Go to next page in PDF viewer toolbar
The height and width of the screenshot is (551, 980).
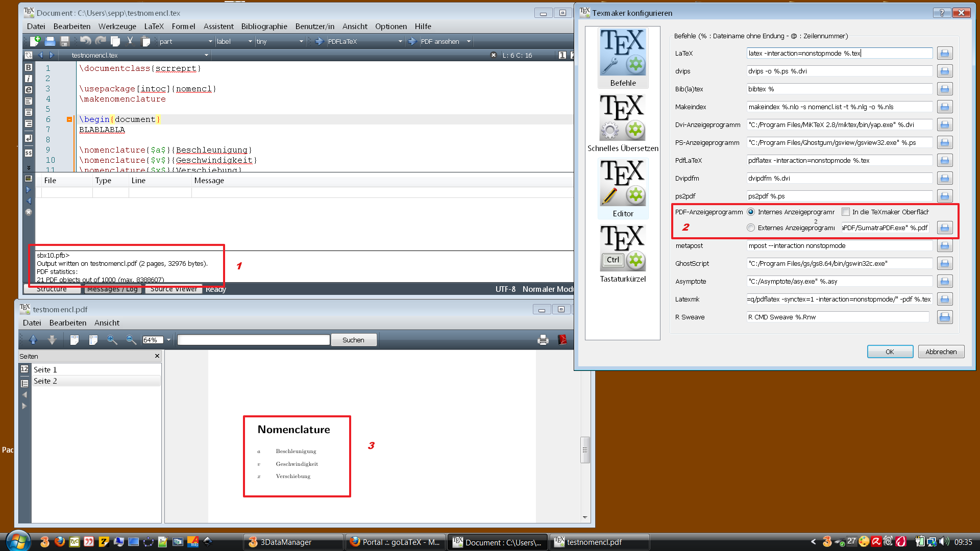pyautogui.click(x=52, y=340)
